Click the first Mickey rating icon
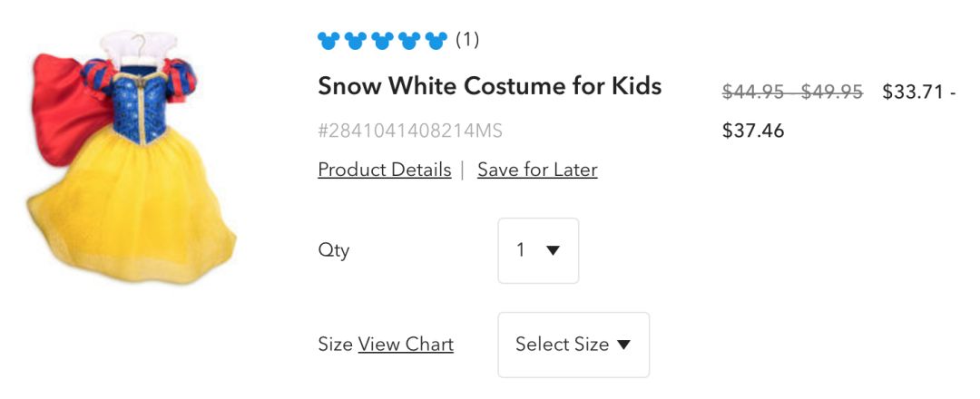The image size is (980, 399). 328,40
